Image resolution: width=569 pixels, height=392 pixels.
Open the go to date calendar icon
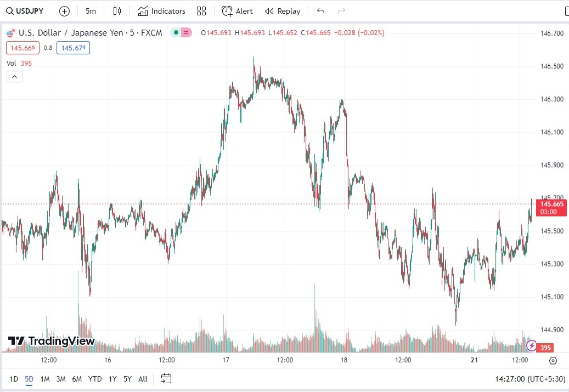pos(166,378)
